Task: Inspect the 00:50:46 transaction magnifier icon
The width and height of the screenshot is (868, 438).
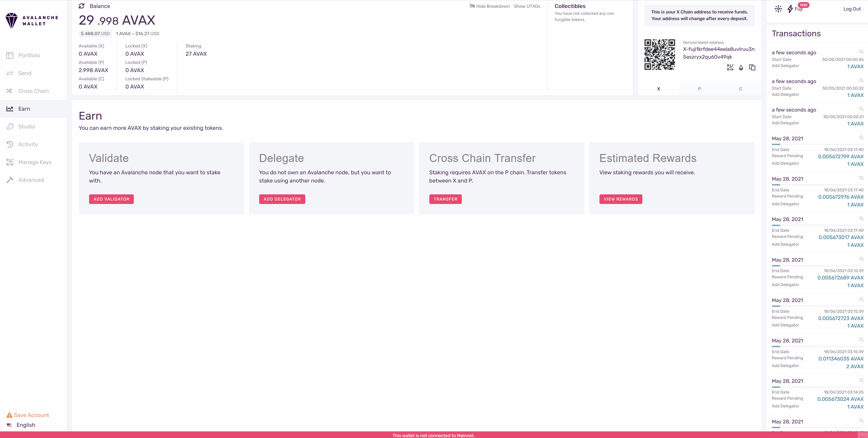Action: pos(861,52)
